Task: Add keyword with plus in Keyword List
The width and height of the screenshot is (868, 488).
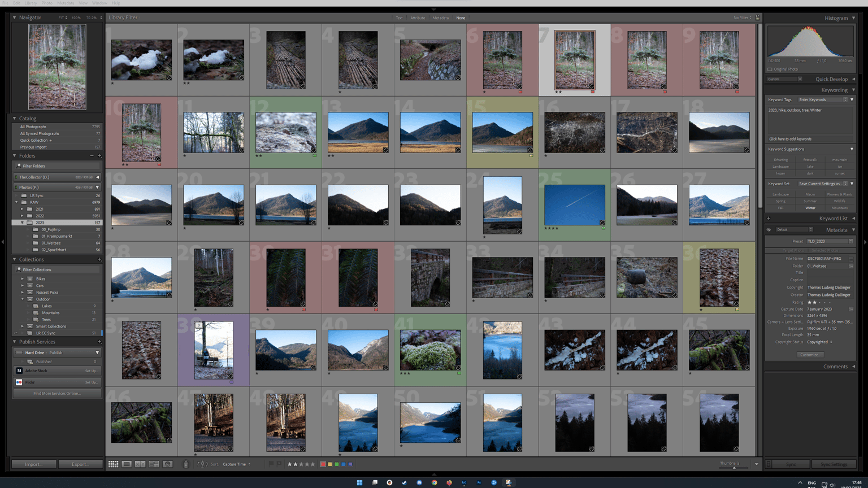Action: (769, 219)
